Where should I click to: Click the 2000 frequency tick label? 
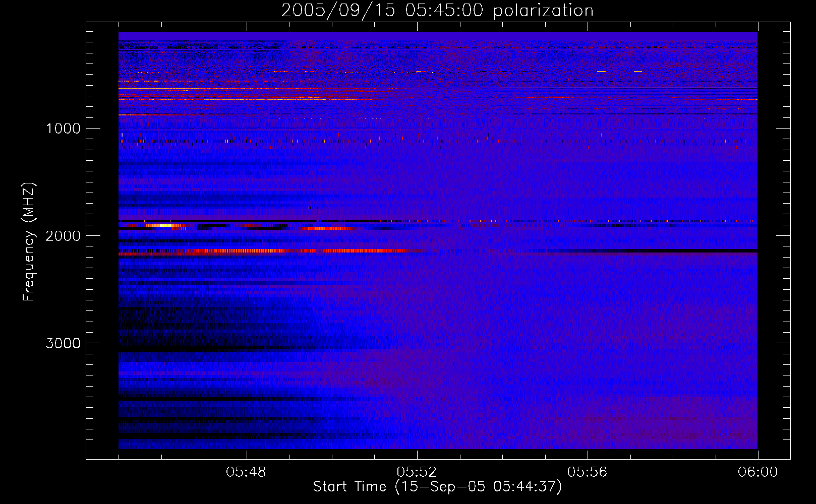[x=64, y=236]
